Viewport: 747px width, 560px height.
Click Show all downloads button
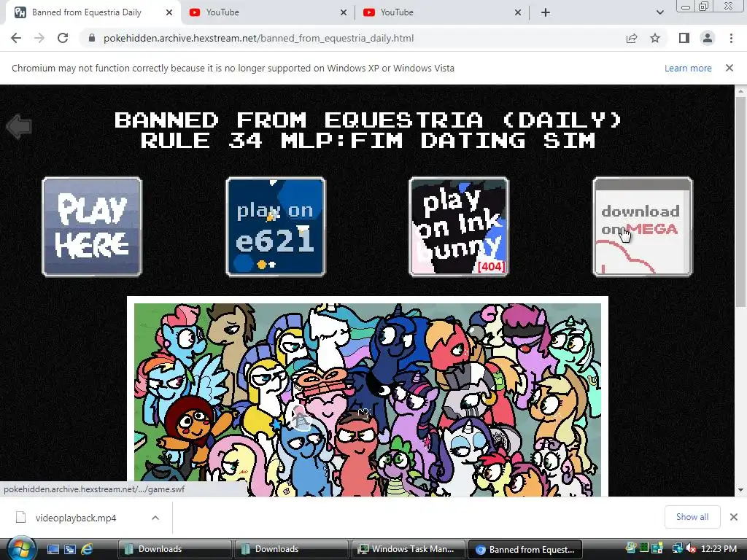click(692, 517)
